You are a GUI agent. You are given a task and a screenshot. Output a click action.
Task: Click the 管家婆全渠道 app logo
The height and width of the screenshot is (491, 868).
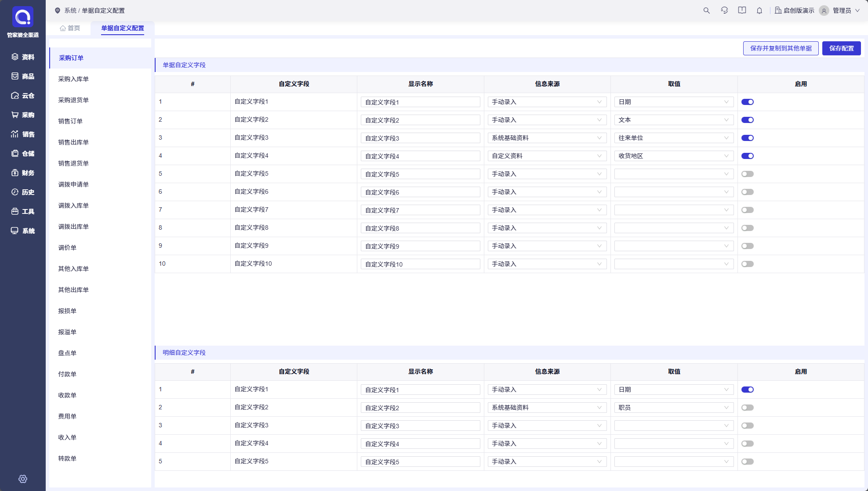pyautogui.click(x=23, y=17)
